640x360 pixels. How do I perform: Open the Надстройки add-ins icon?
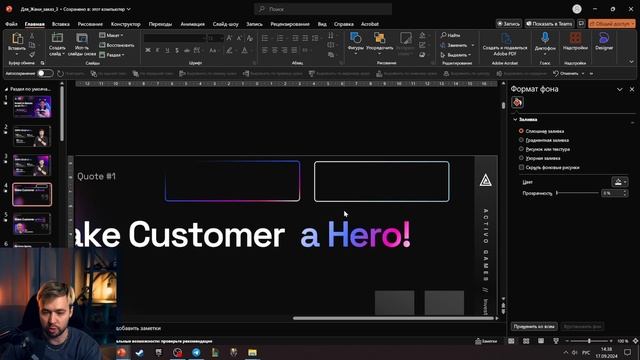[x=575, y=38]
